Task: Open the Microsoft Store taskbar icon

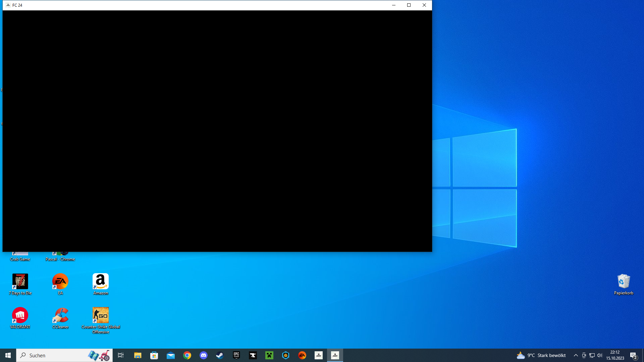Action: (154, 355)
